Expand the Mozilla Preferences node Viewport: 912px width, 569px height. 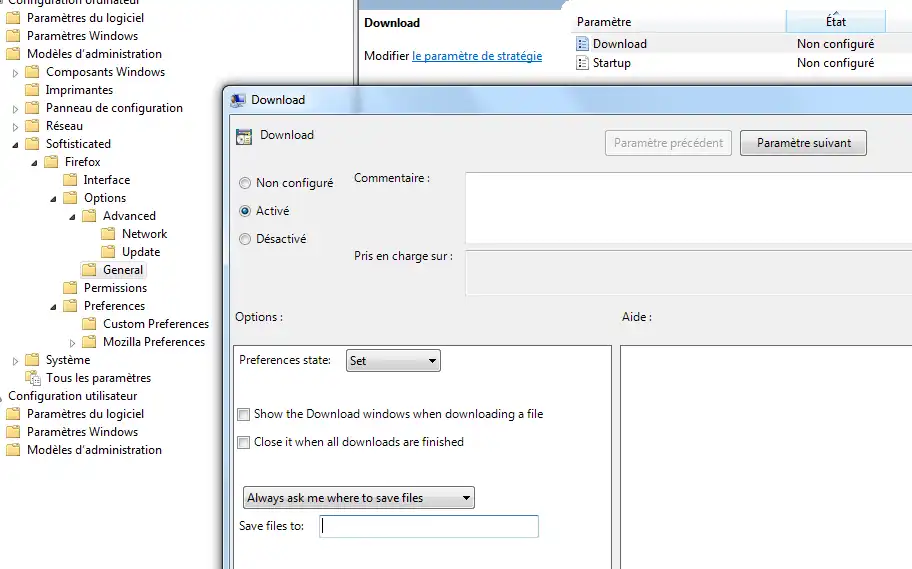[x=73, y=343]
